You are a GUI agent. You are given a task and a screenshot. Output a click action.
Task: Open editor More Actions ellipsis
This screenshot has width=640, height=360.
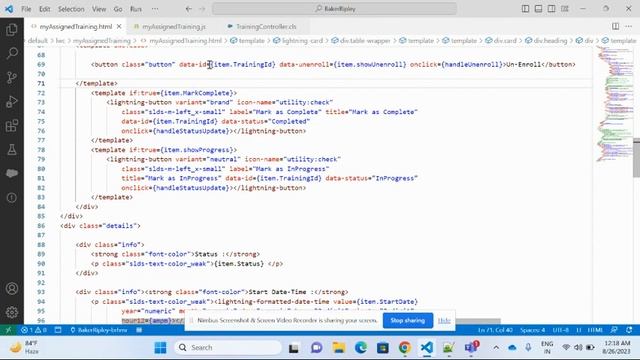coord(628,26)
